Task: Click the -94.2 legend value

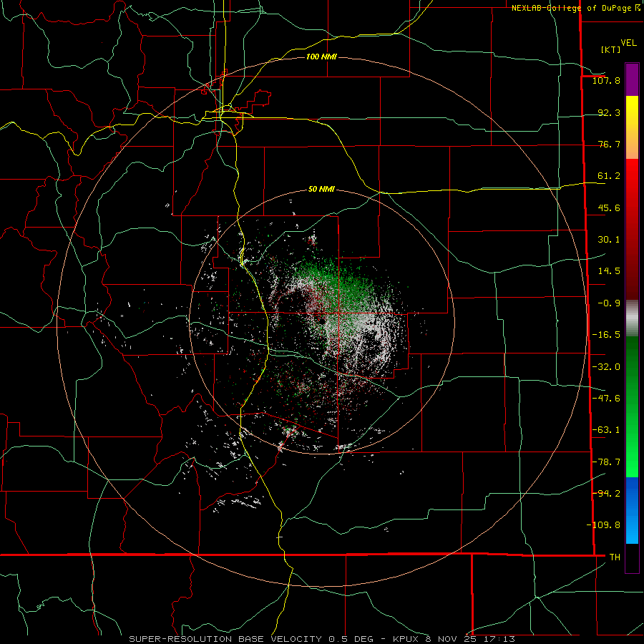Action: (x=606, y=493)
